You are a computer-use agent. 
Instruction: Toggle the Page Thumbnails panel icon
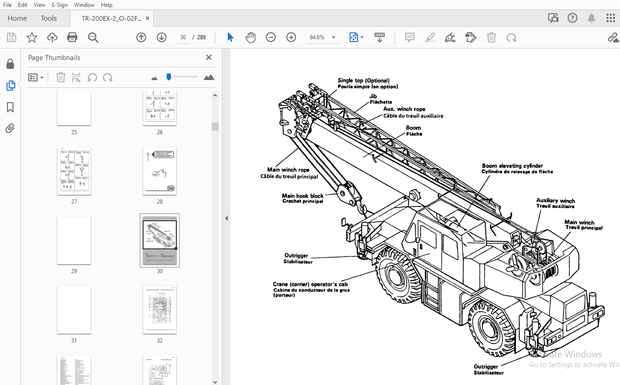click(x=10, y=85)
